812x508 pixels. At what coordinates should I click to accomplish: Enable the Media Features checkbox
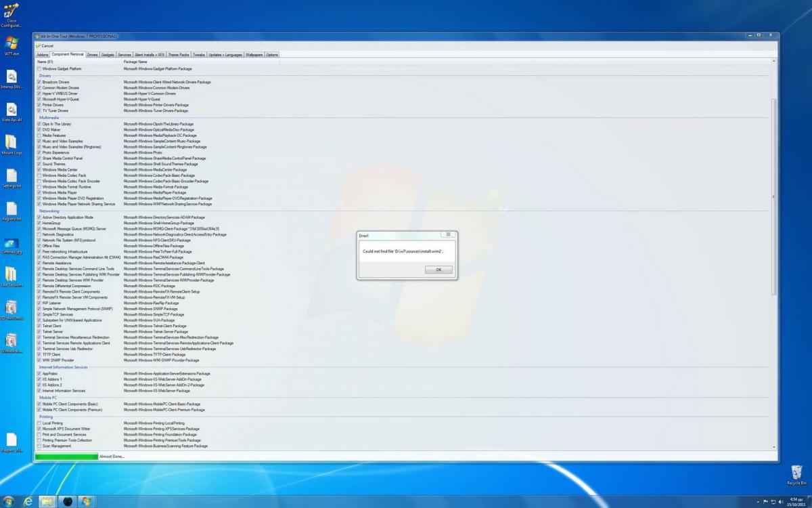click(x=39, y=135)
